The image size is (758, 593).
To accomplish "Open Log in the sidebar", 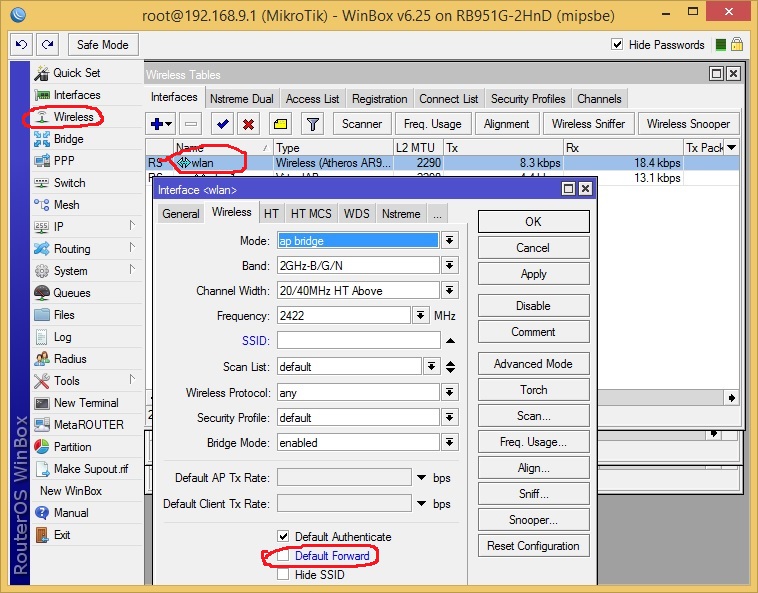I will pos(62,337).
